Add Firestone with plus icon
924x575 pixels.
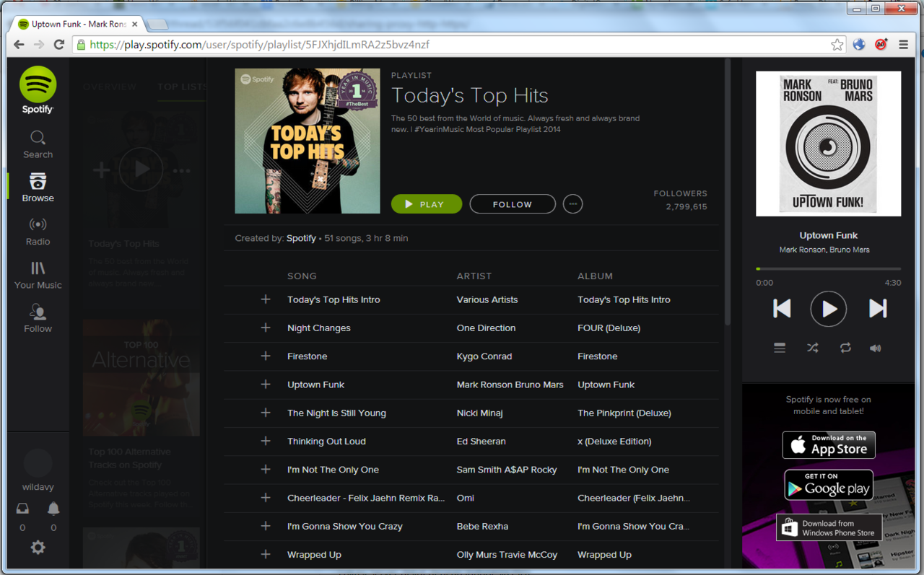[x=266, y=356]
